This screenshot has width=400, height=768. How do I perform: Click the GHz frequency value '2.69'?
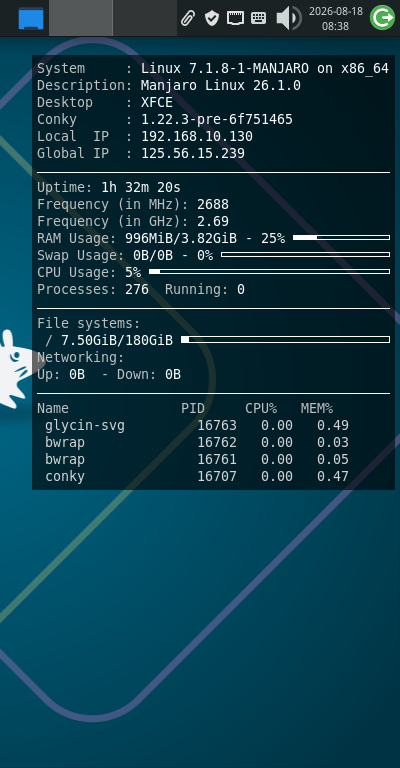[x=213, y=221]
